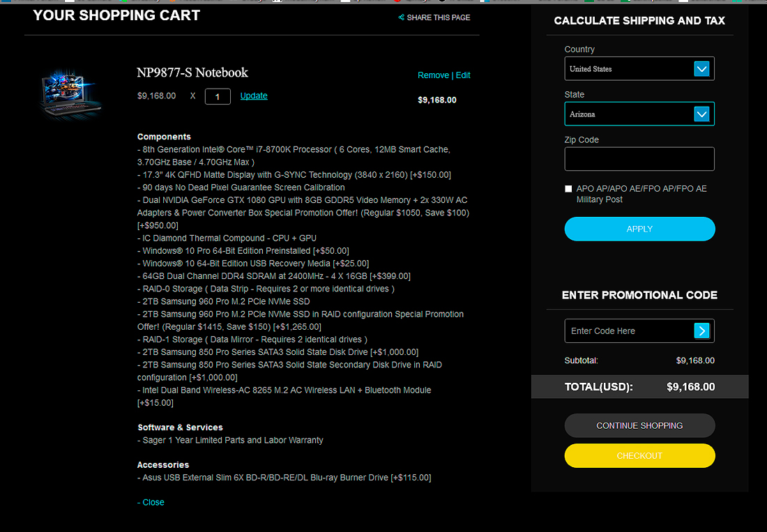The height and width of the screenshot is (532, 767).
Task: Remove the NP9877-S Notebook from cart
Action: pos(434,75)
